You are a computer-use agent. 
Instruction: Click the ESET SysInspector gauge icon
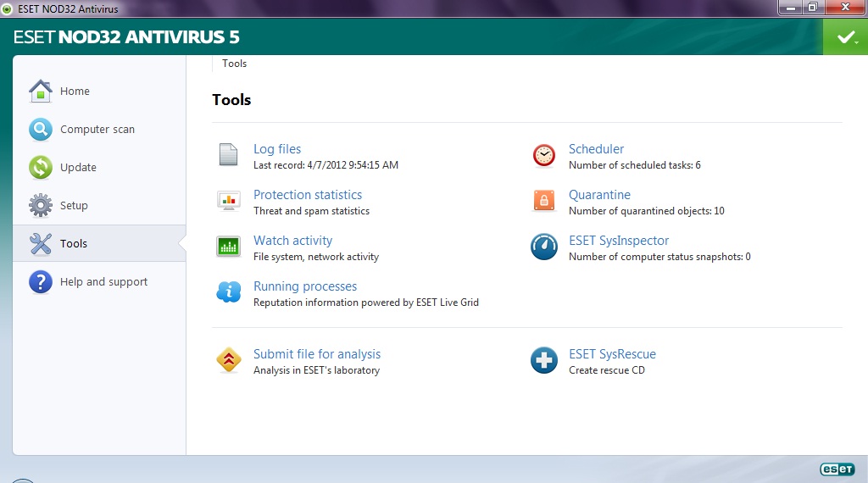[x=544, y=247]
